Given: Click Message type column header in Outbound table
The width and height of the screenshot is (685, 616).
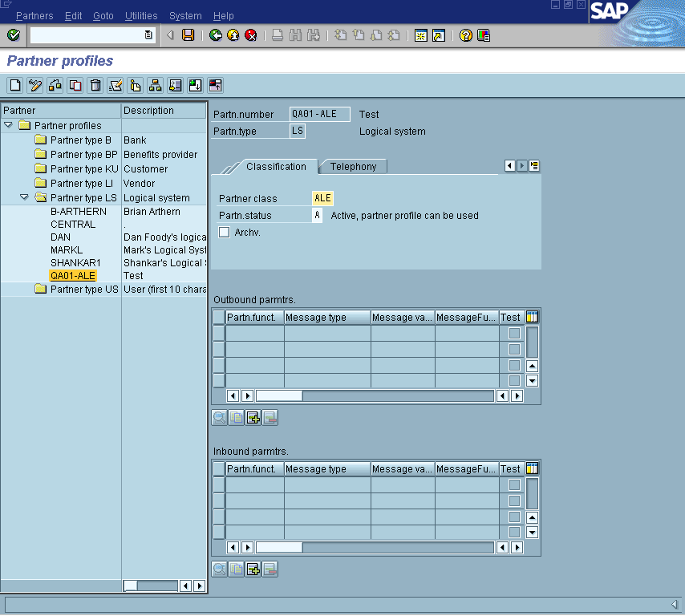Looking at the screenshot, I should click(327, 317).
